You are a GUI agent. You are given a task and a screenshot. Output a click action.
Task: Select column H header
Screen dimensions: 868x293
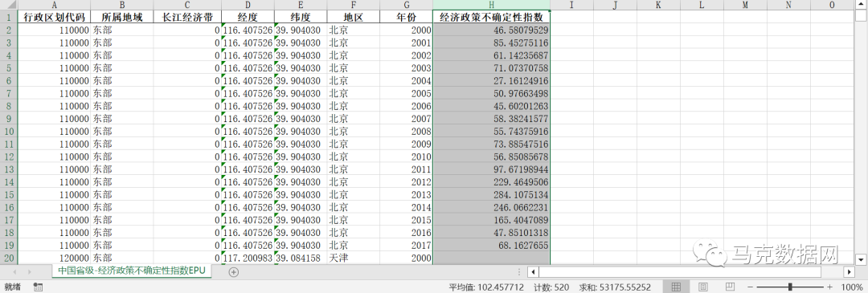click(x=492, y=5)
